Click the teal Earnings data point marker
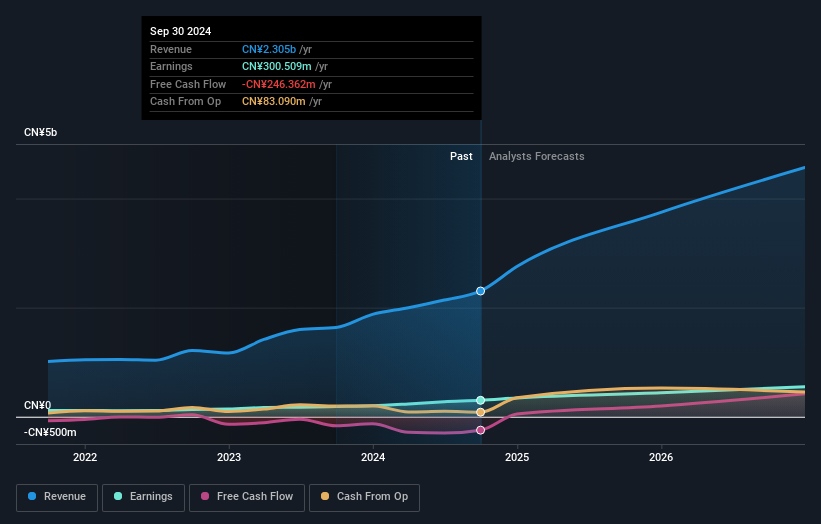 point(480,400)
